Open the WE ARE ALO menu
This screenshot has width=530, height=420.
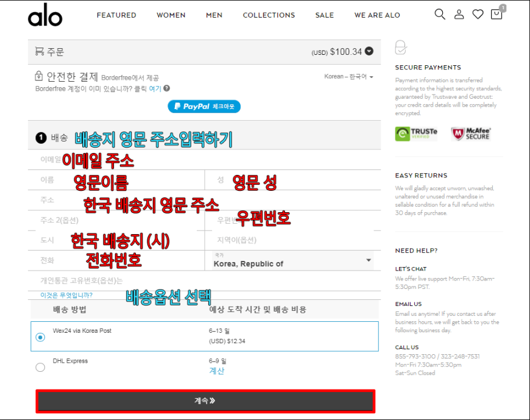point(377,15)
